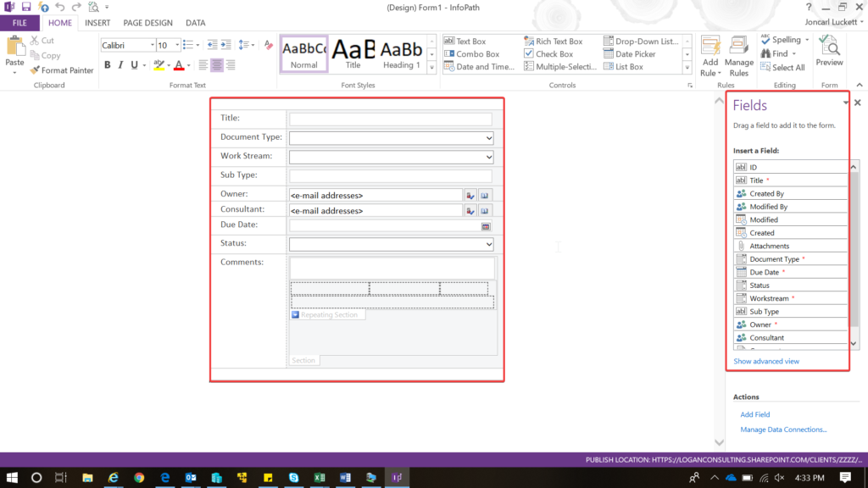Click Cut in the Clipboard group

tap(42, 41)
